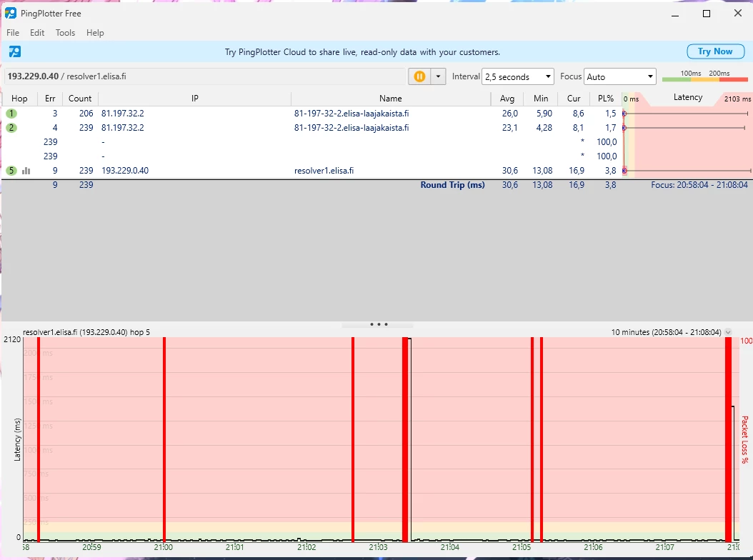This screenshot has width=753, height=560.
Task: Open the Help menu
Action: pyautogui.click(x=95, y=33)
